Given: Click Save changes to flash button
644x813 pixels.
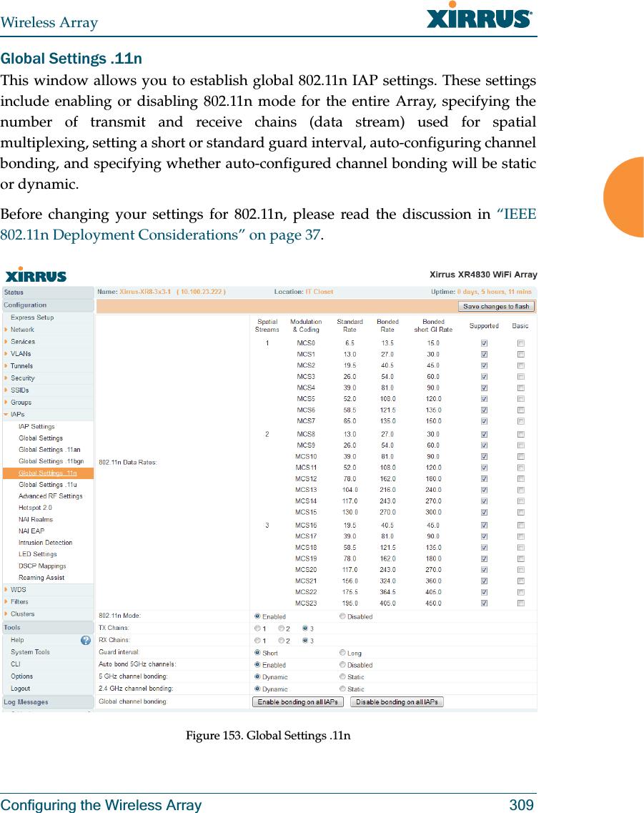Looking at the screenshot, I should 496,307.
